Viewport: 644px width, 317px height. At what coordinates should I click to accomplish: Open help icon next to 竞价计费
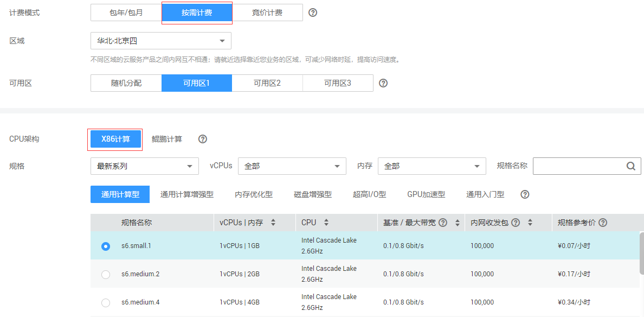[x=313, y=12]
